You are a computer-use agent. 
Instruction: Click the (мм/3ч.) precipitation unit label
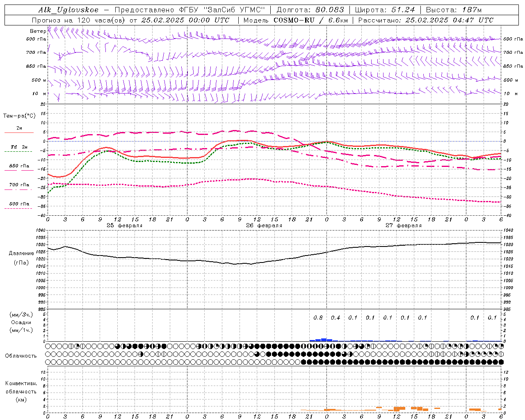coord(21,315)
